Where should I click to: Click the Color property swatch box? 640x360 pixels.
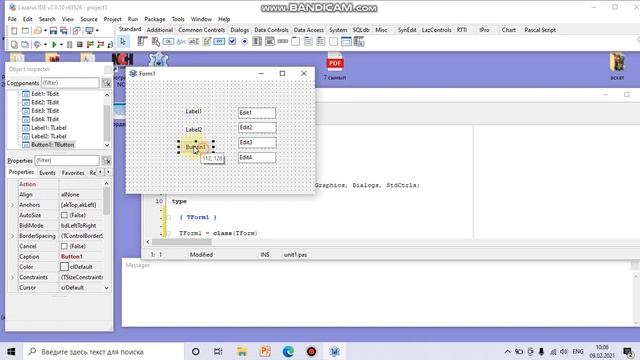pyautogui.click(x=64, y=267)
